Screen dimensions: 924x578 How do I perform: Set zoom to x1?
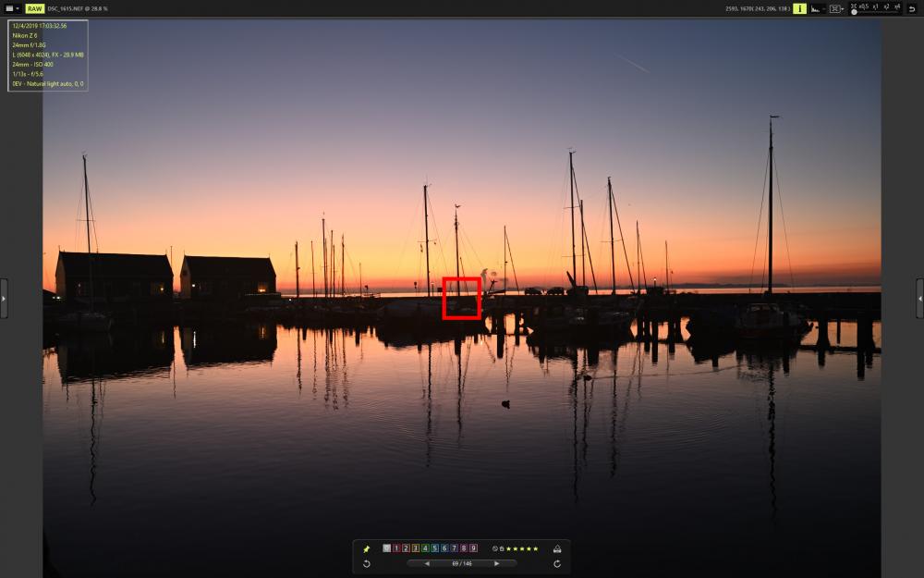pos(876,6)
